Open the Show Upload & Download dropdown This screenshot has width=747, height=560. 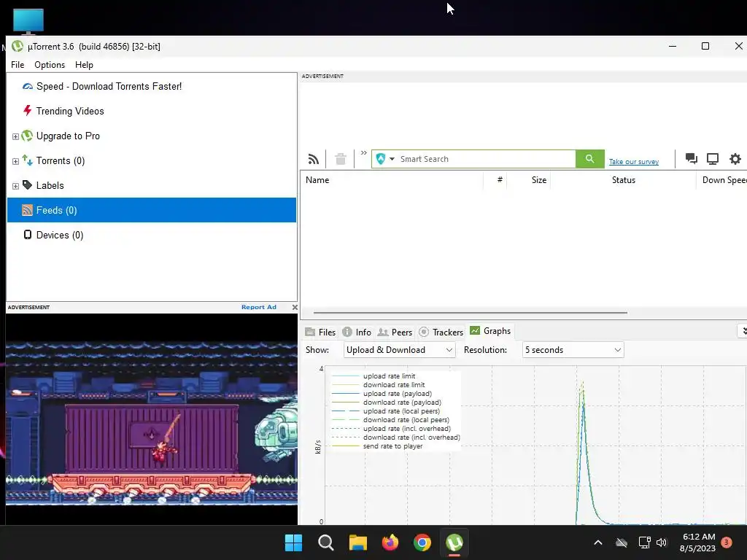[399, 350]
